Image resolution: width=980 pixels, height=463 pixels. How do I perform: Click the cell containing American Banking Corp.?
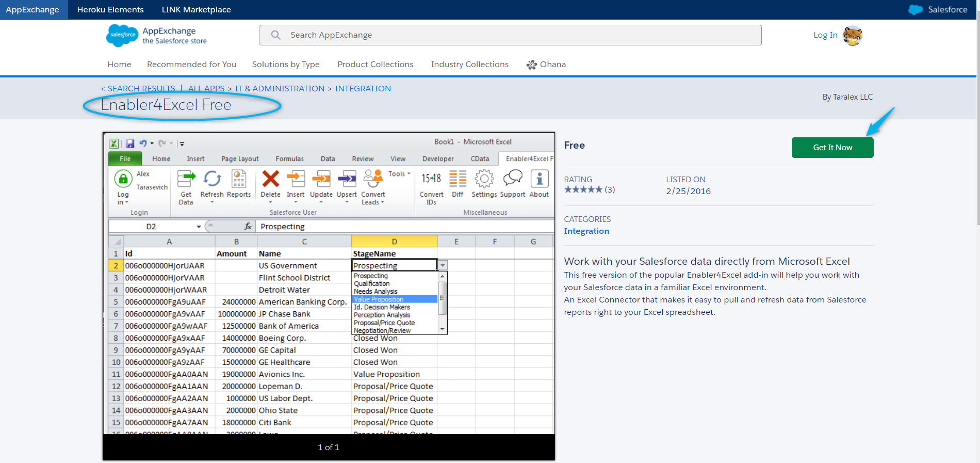click(304, 302)
